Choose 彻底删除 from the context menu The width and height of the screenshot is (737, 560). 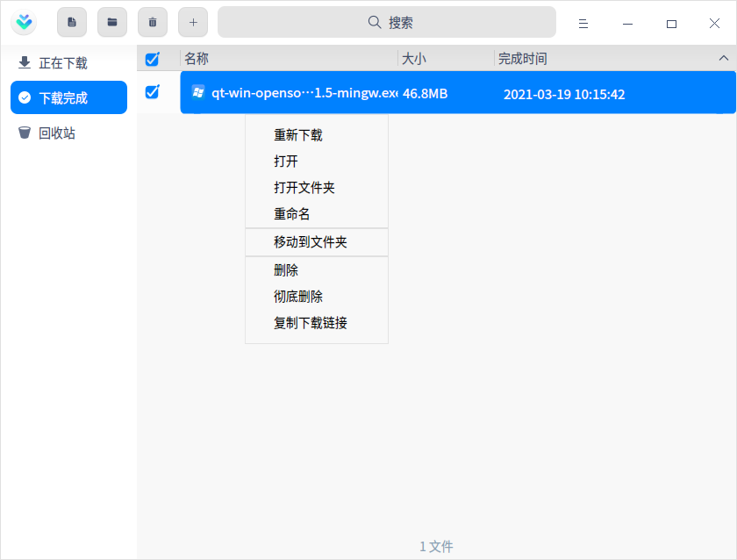(x=317, y=297)
